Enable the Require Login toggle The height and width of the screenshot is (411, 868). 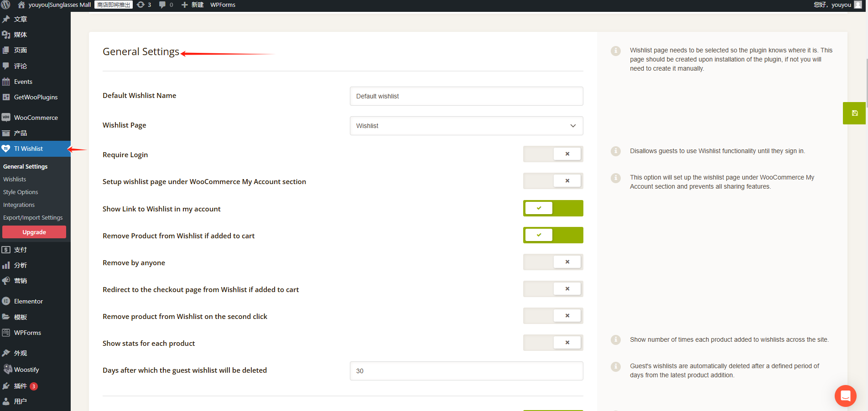tap(553, 154)
